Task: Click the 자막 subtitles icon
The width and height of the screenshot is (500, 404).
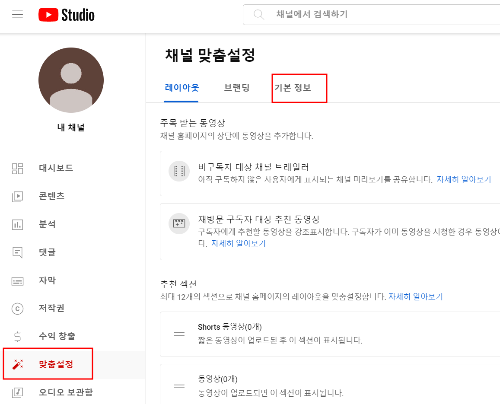Action: (17, 281)
